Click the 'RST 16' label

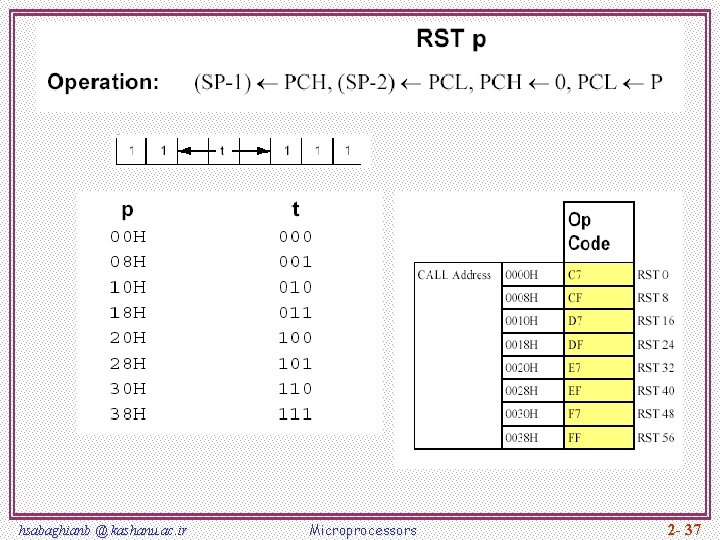[x=656, y=321]
